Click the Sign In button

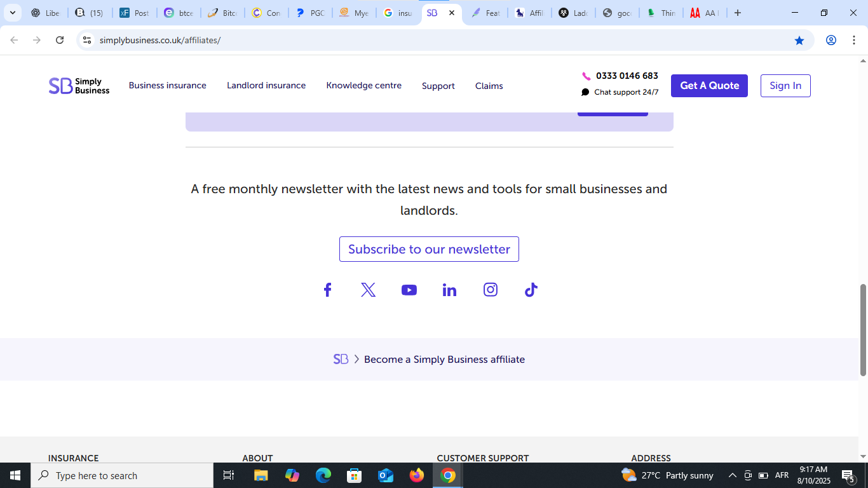coord(785,86)
